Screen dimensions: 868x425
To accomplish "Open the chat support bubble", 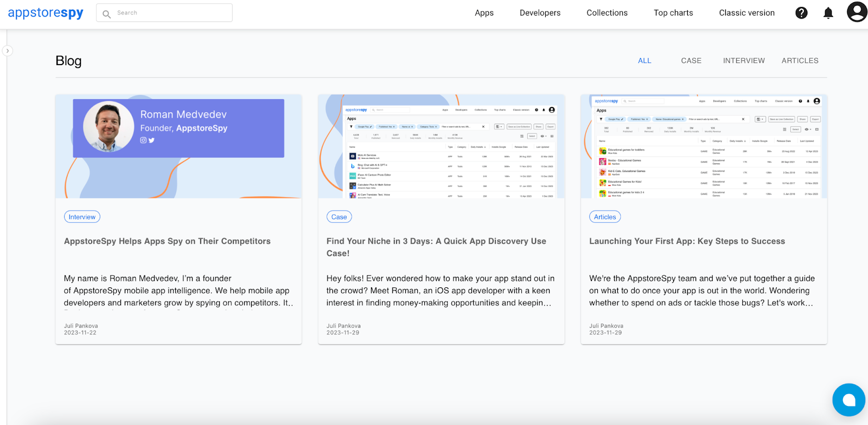I will [x=849, y=400].
